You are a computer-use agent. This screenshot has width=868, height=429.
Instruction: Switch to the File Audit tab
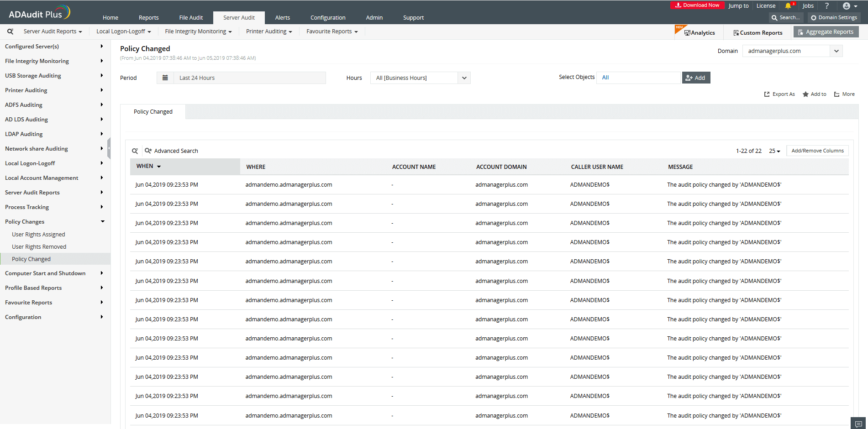[x=191, y=18]
